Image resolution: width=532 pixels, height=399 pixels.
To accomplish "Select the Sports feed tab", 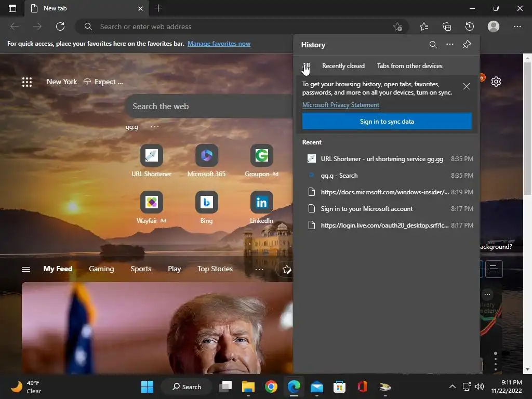I will 141,269.
